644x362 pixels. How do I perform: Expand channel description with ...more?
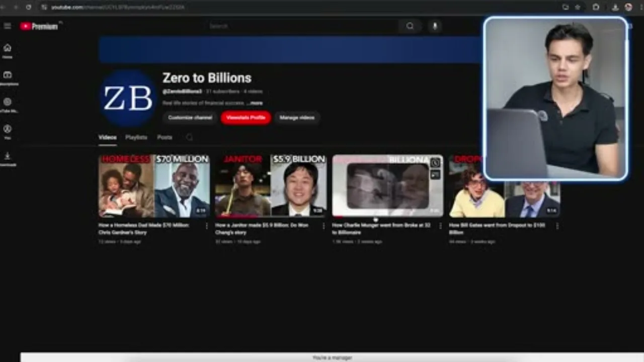coord(255,103)
